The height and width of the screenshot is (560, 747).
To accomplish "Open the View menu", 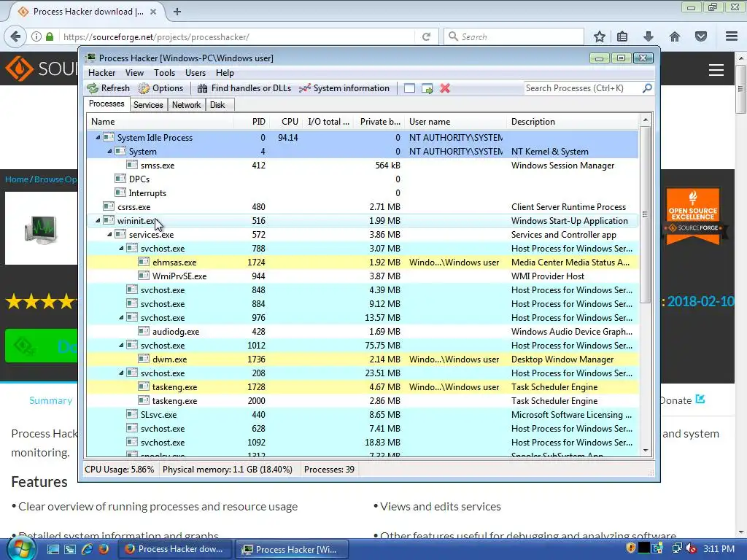I will pos(134,73).
